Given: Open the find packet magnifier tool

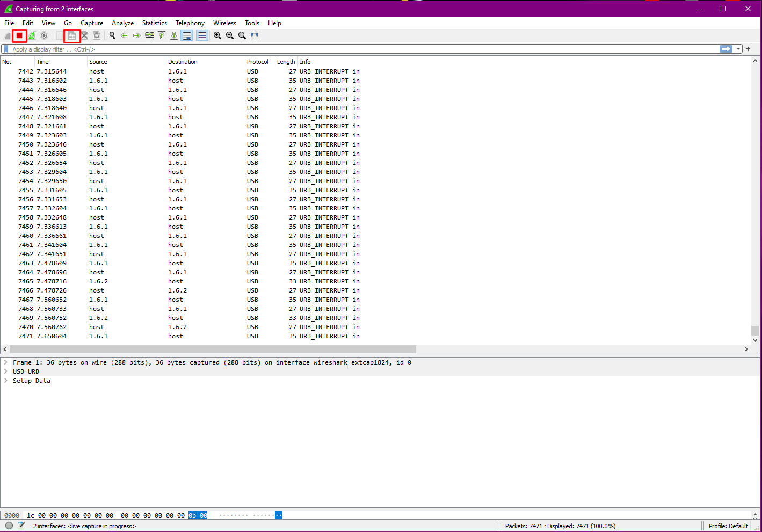Looking at the screenshot, I should tap(112, 35).
